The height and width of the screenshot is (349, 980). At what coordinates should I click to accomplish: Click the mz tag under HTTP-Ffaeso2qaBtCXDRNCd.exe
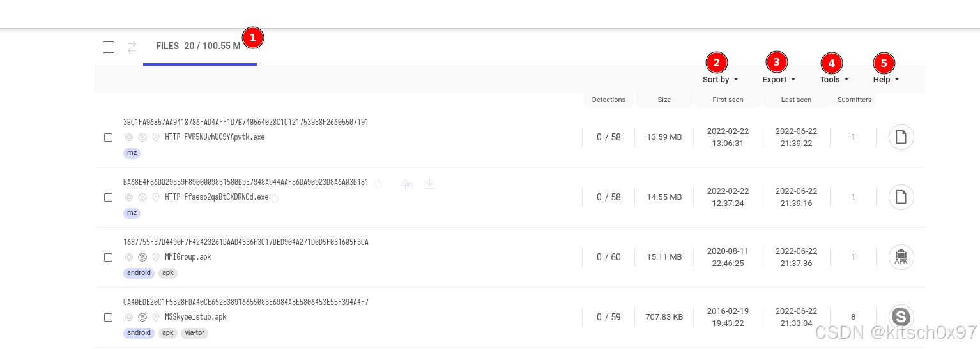132,213
